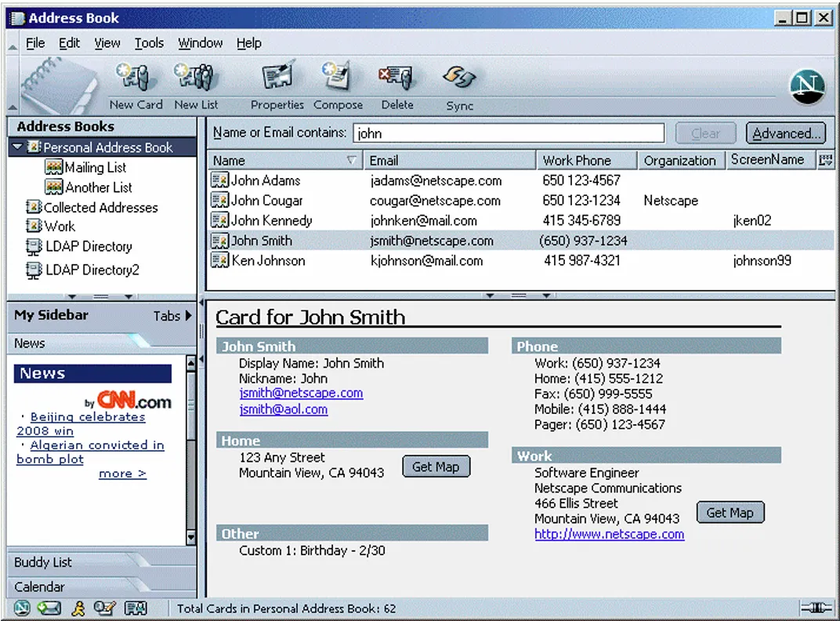Open the Address Book icon in status bar
The width and height of the screenshot is (840, 621).
click(136, 608)
